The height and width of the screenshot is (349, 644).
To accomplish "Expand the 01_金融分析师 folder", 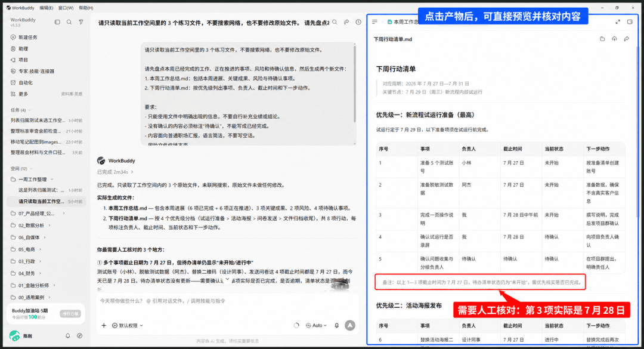I will click(x=54, y=285).
